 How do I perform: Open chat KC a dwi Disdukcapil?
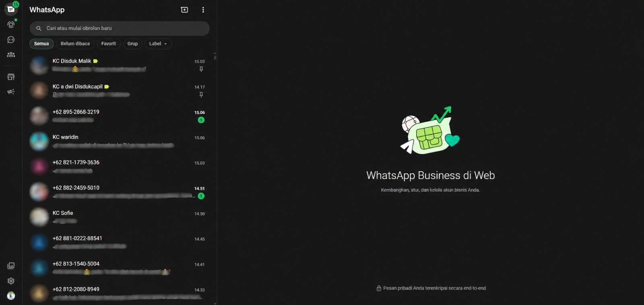click(120, 90)
